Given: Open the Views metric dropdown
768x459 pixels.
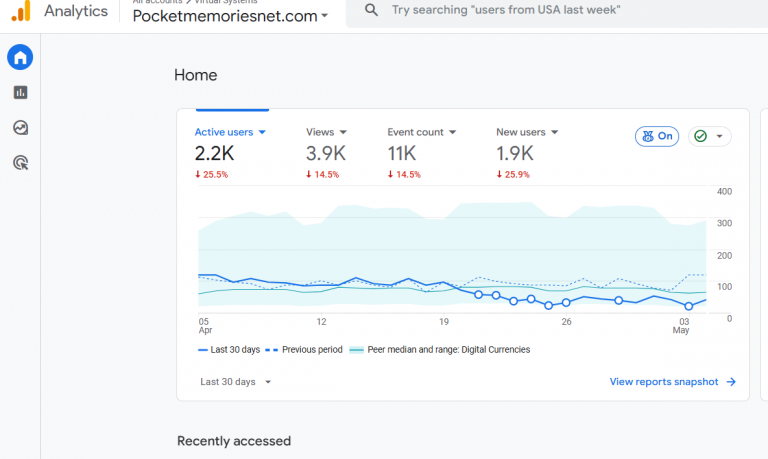Looking at the screenshot, I should click(326, 132).
